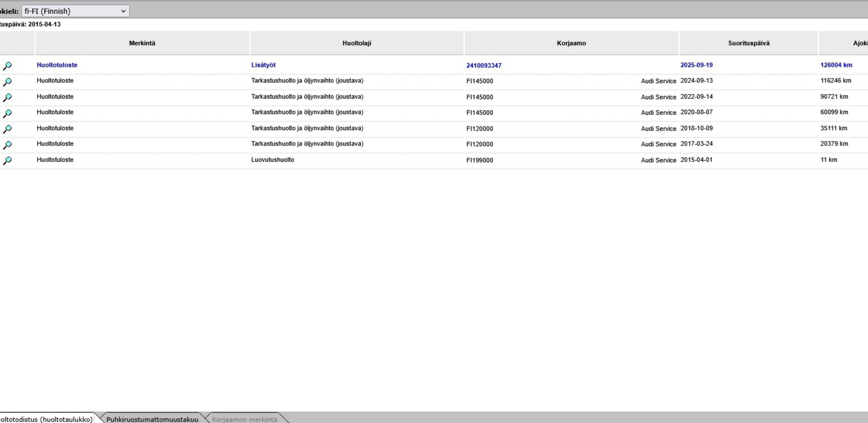This screenshot has height=423, width=868.
Task: Open details icon for 2024-09-13 service row
Action: pos(7,82)
